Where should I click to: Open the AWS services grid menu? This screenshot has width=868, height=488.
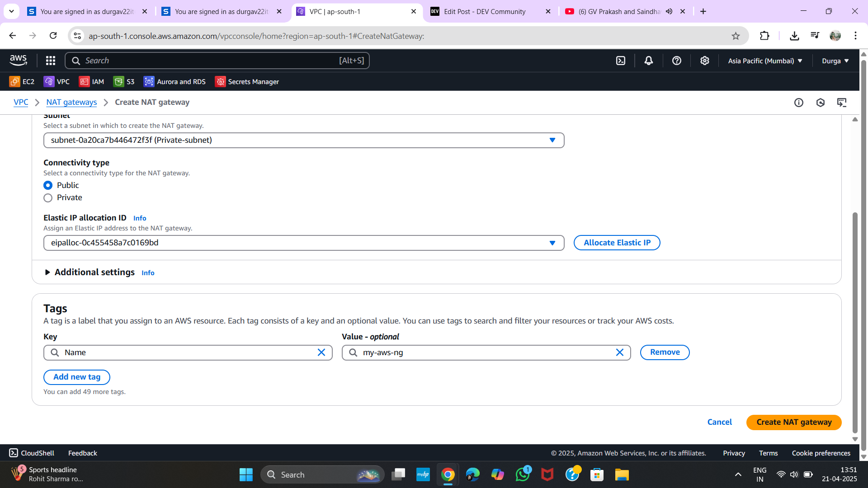tap(51, 61)
